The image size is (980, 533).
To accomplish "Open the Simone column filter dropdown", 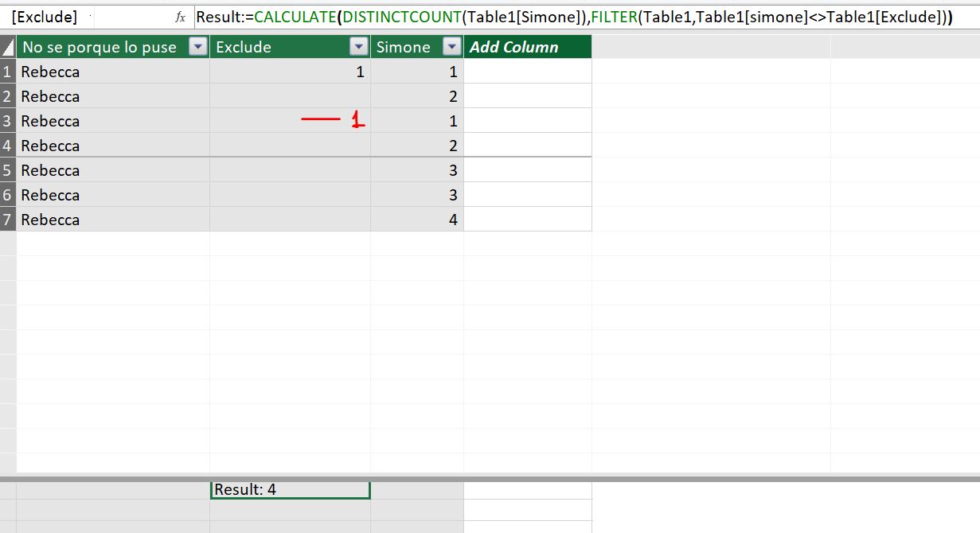I will tap(452, 48).
